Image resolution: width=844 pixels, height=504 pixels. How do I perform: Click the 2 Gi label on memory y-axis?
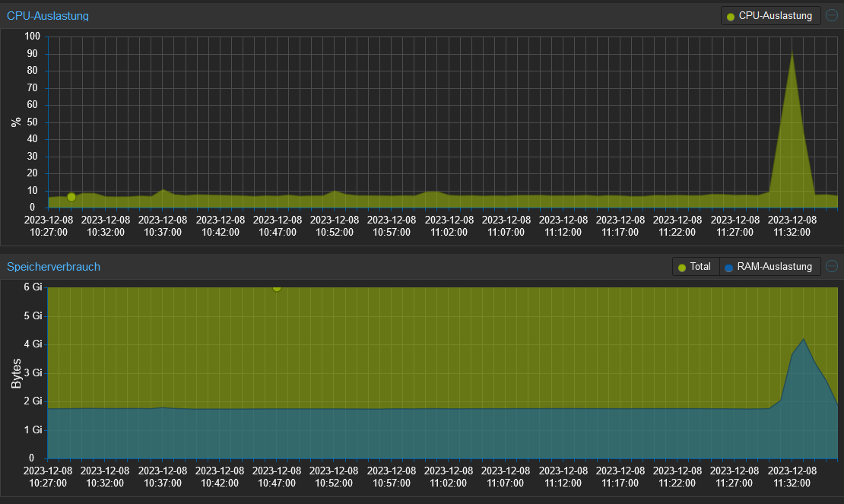tap(33, 401)
